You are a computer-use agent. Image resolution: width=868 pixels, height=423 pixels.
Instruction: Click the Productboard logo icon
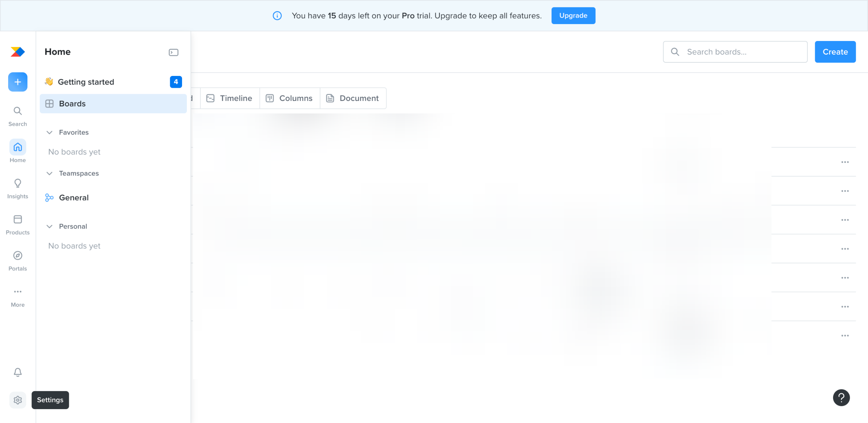pyautogui.click(x=18, y=52)
